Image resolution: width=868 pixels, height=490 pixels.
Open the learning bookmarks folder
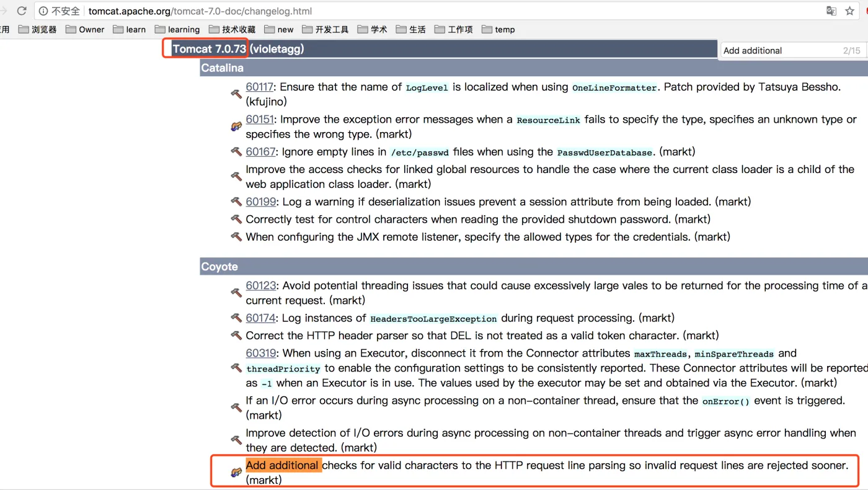pyautogui.click(x=177, y=29)
